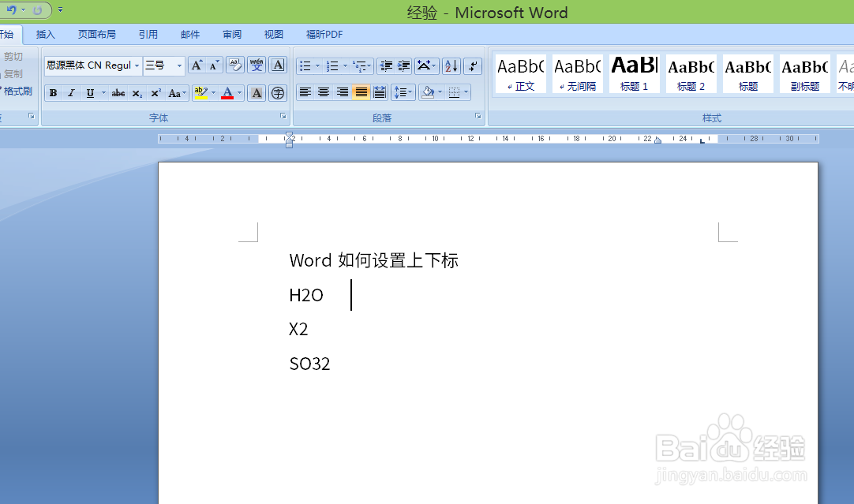Open highlight color picker arrow
Screen dimensions: 854x504
coord(213,93)
